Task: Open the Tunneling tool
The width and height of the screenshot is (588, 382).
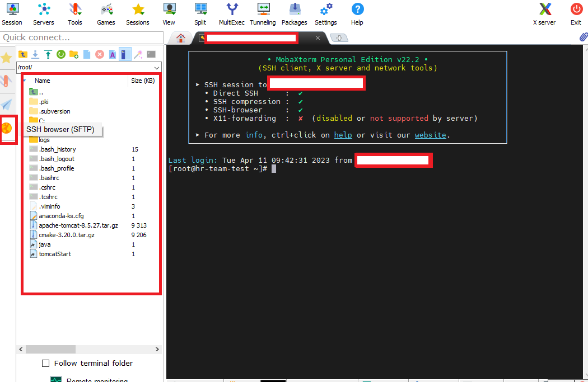Action: 263,14
